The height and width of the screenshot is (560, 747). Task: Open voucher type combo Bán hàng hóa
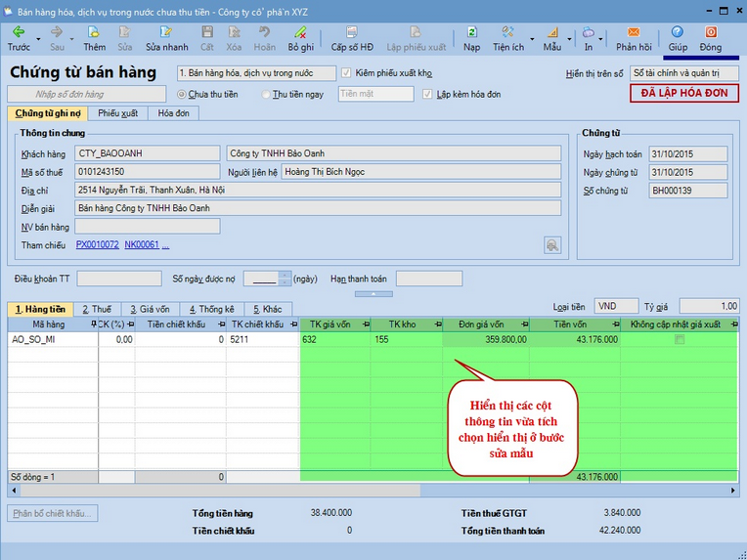click(256, 73)
